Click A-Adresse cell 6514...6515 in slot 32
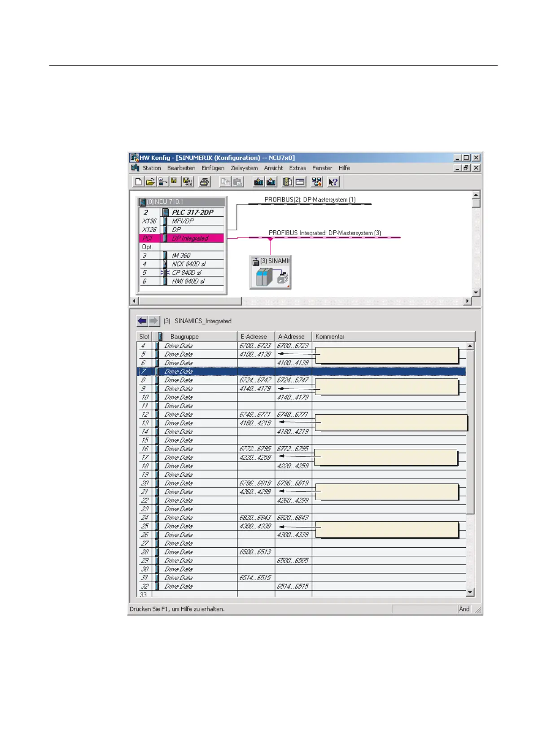 click(293, 586)
